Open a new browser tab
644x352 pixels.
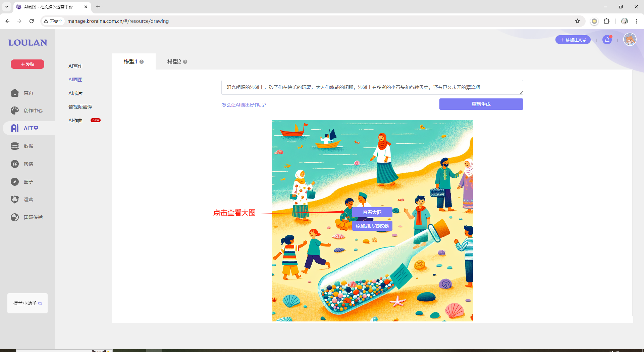coord(98,7)
